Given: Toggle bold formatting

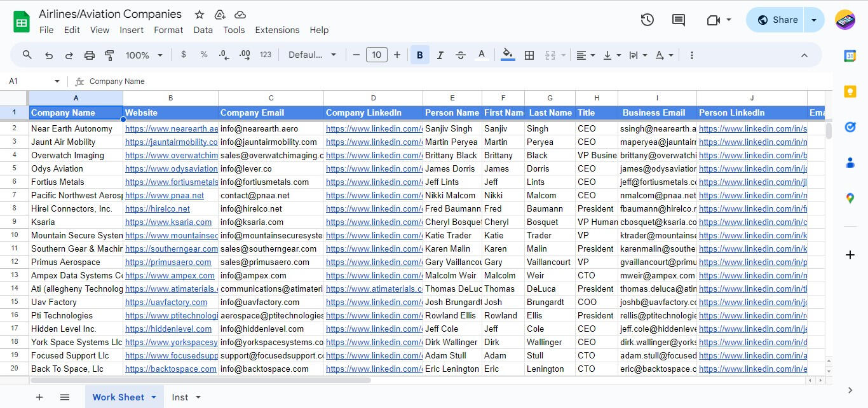Looking at the screenshot, I should tap(419, 55).
